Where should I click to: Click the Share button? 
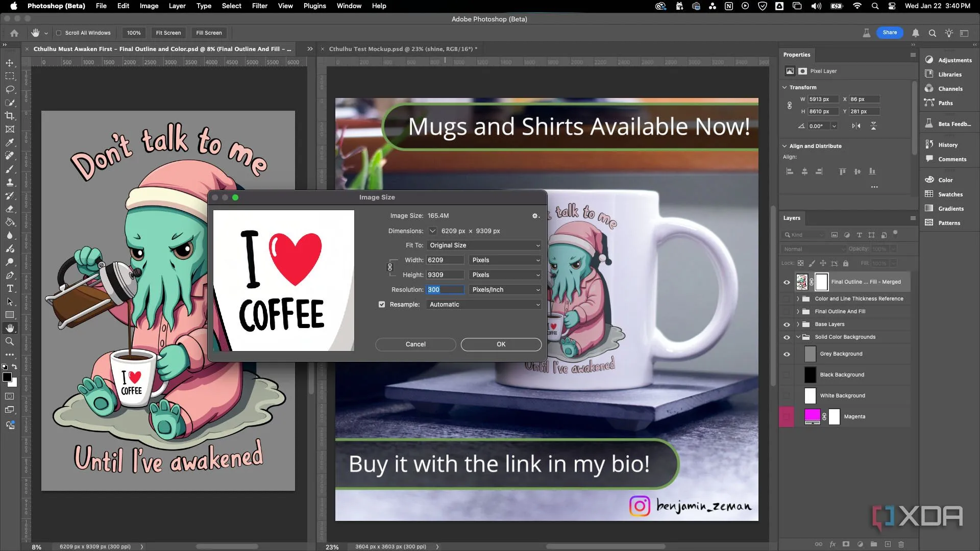[x=890, y=32]
